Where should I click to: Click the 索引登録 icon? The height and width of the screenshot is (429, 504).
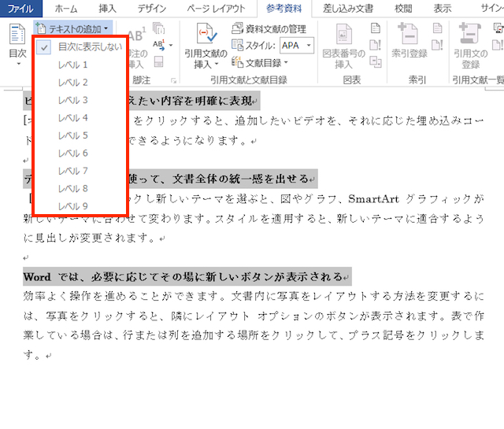pos(408,34)
